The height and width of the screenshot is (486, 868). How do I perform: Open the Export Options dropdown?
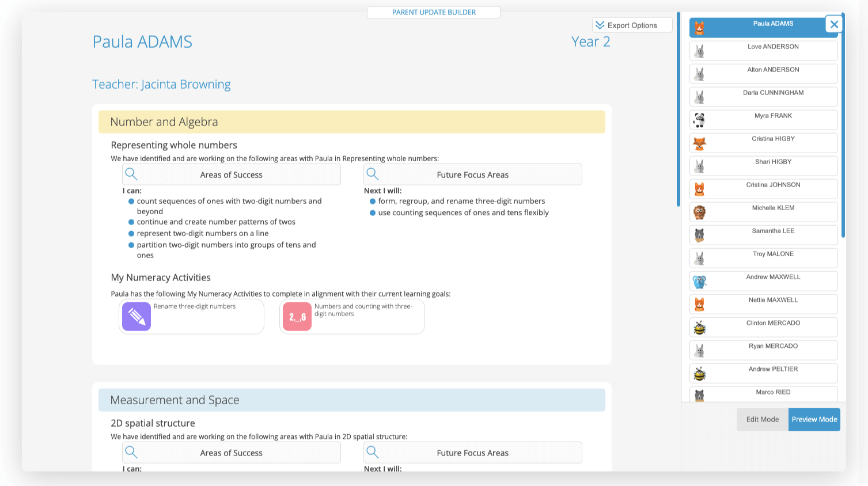pos(632,25)
